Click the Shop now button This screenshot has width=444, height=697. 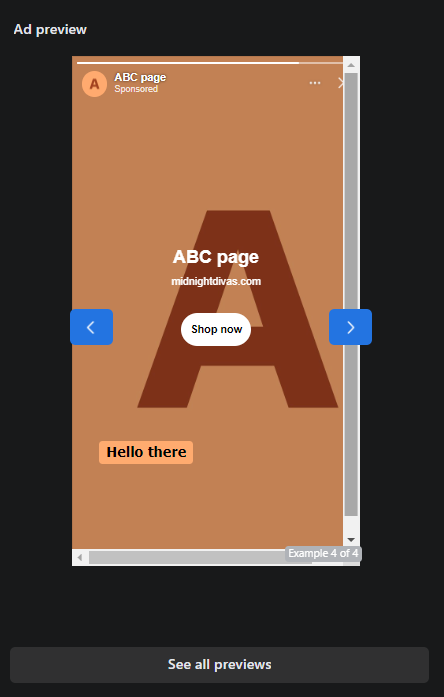point(216,329)
